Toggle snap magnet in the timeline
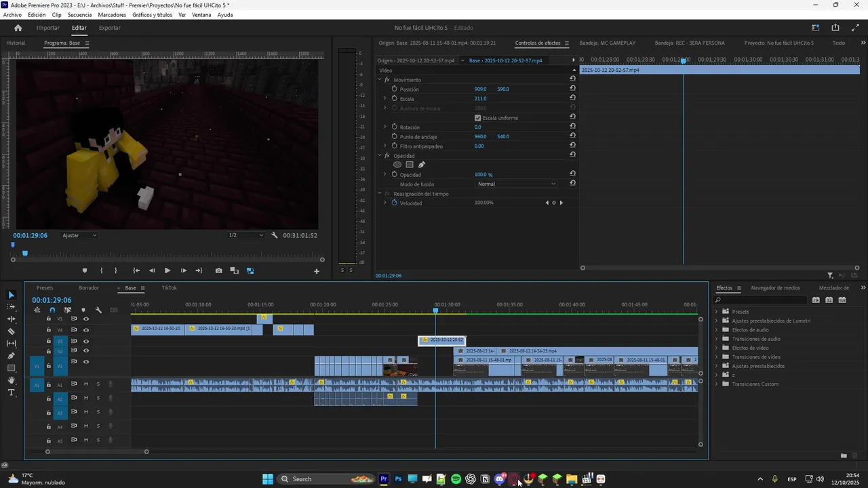Viewport: 868px width, 488px height. (52, 310)
